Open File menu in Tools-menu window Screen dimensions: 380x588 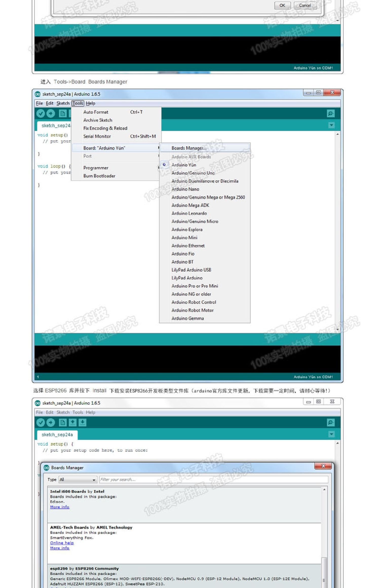40,103
